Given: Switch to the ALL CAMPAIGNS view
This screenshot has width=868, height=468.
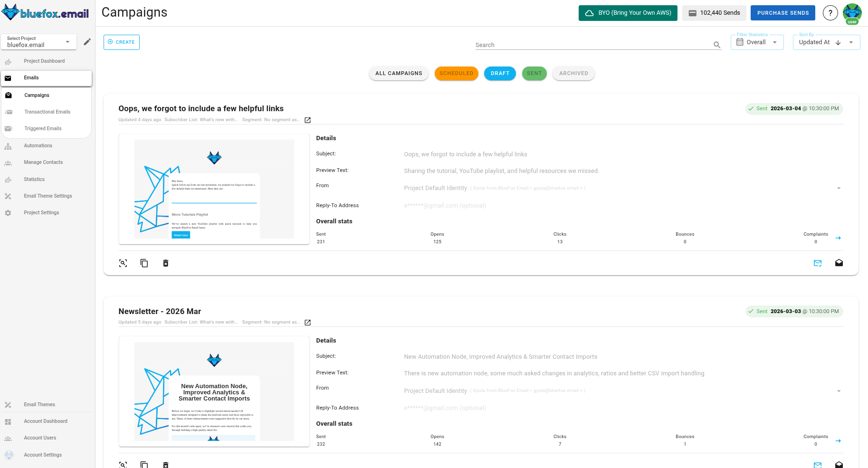Looking at the screenshot, I should point(399,73).
